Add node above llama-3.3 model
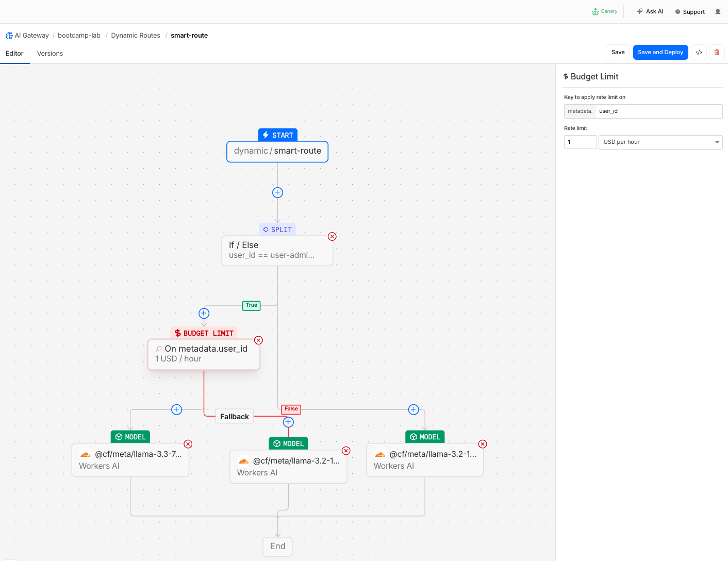Viewport: 728px width, 561px height. tap(176, 409)
